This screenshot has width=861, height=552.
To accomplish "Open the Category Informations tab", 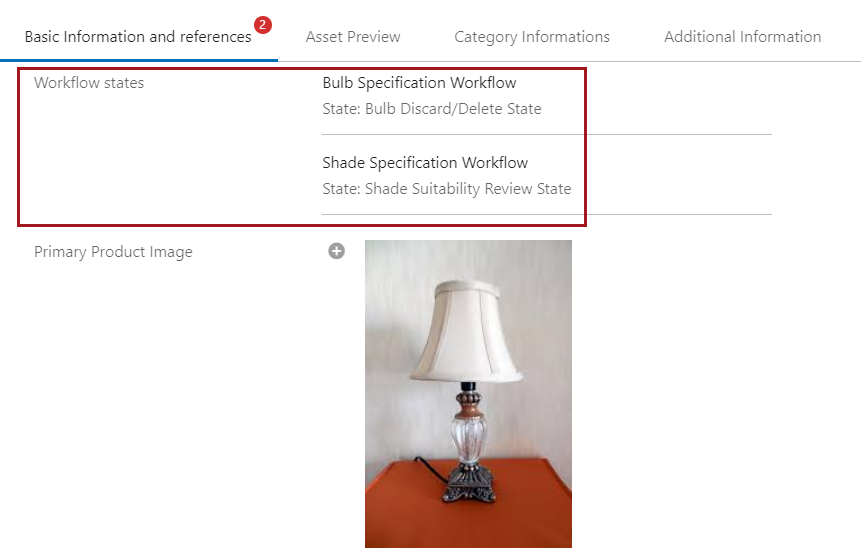I will point(532,37).
